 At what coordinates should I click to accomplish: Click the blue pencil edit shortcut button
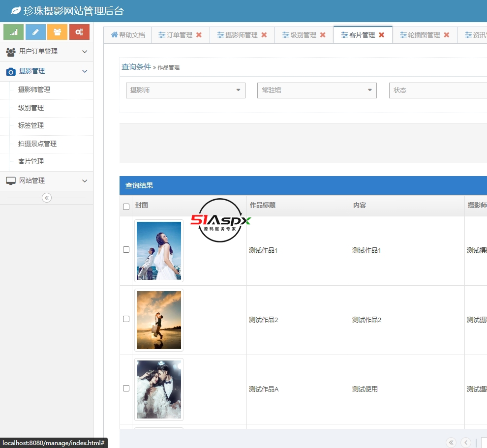[x=35, y=32]
